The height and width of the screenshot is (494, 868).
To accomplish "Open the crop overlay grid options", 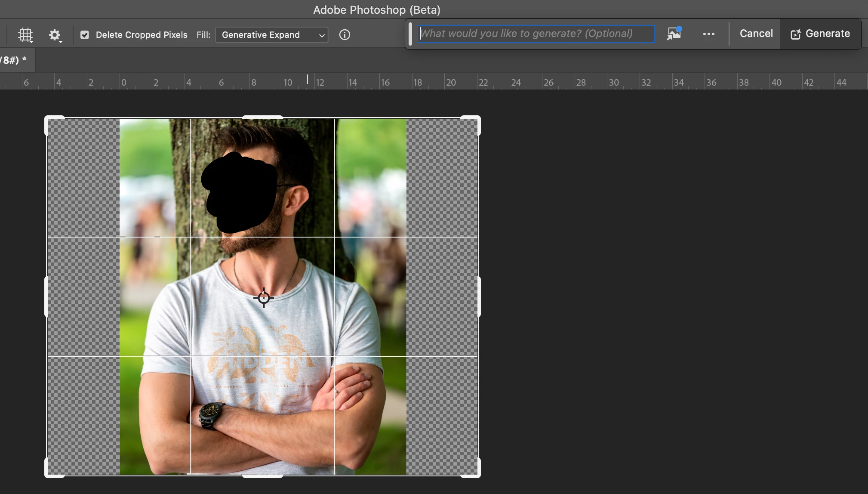I will click(25, 35).
